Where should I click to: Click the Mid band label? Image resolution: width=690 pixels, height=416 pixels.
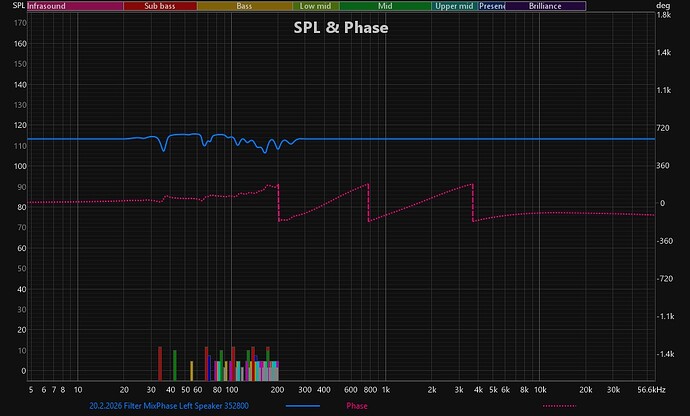(x=385, y=6)
